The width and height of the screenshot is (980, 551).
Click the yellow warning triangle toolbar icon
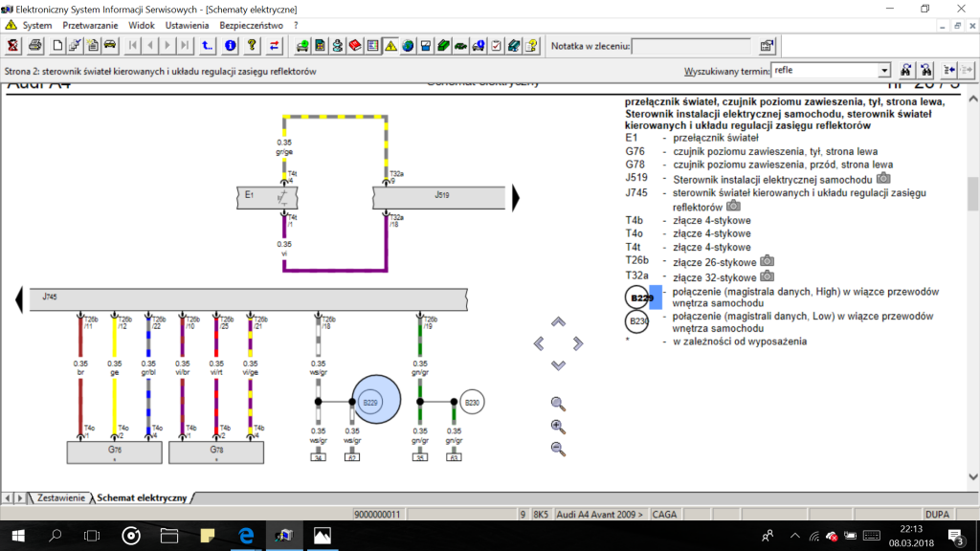point(390,46)
